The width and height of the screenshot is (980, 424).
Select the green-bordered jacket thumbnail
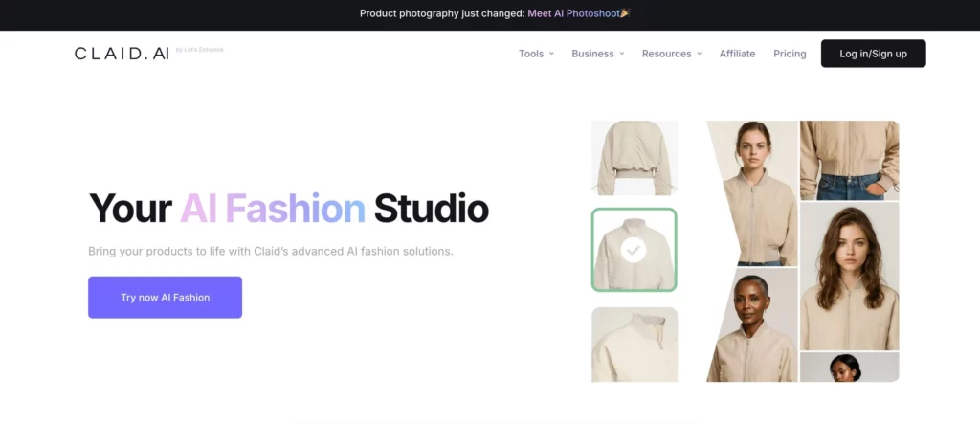tap(634, 250)
